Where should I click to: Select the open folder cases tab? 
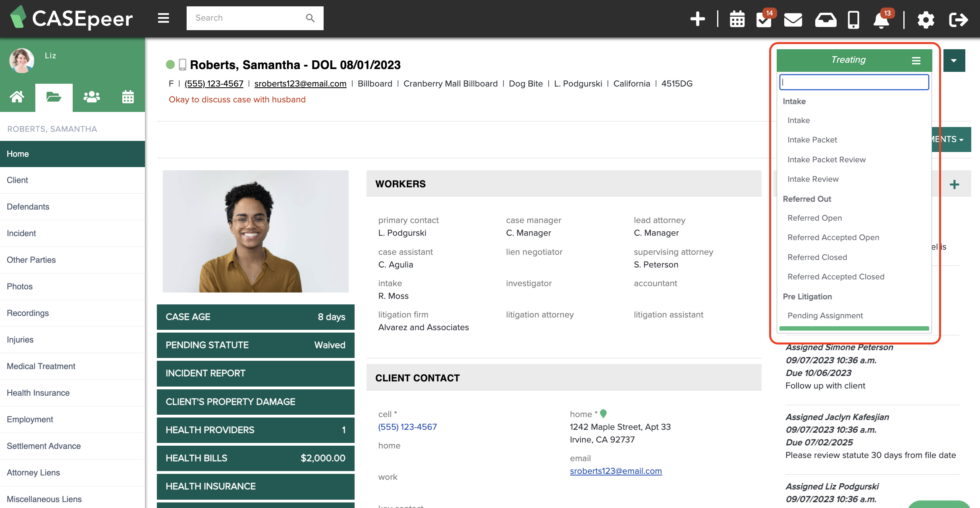click(54, 97)
